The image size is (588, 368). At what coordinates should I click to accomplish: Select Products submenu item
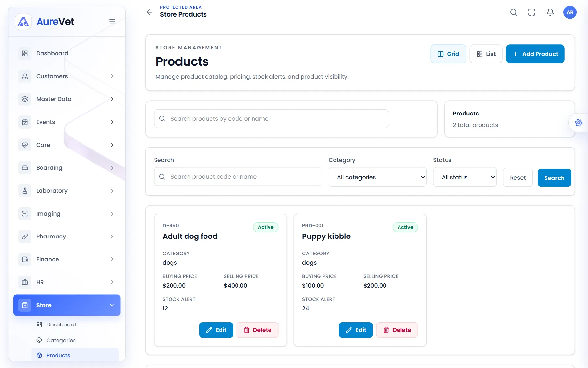pos(75,355)
